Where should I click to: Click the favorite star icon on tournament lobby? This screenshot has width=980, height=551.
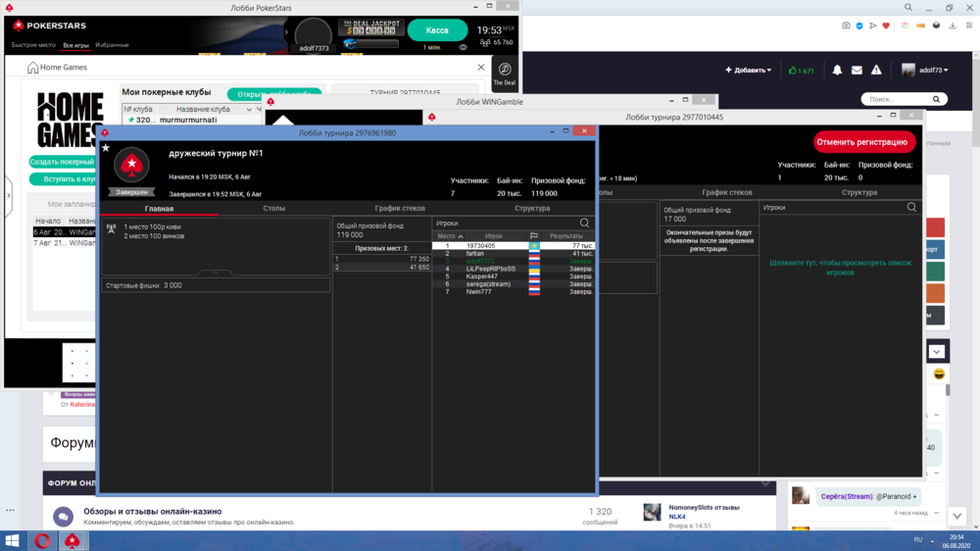coord(106,148)
